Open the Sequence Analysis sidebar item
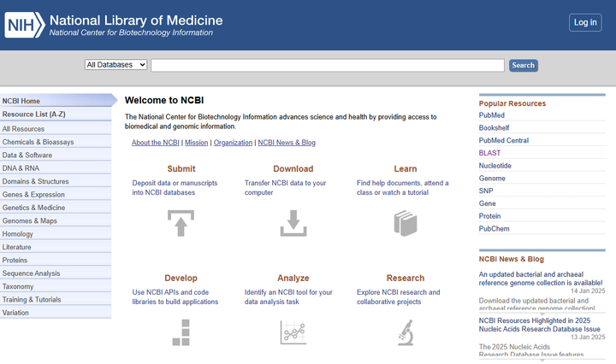The image size is (616, 364). [31, 273]
